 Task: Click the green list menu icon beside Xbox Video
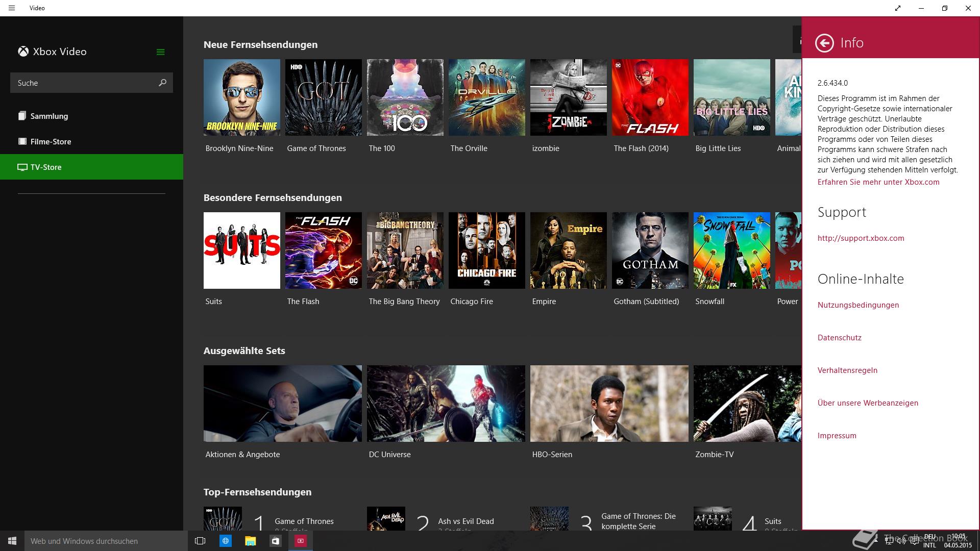tap(160, 52)
